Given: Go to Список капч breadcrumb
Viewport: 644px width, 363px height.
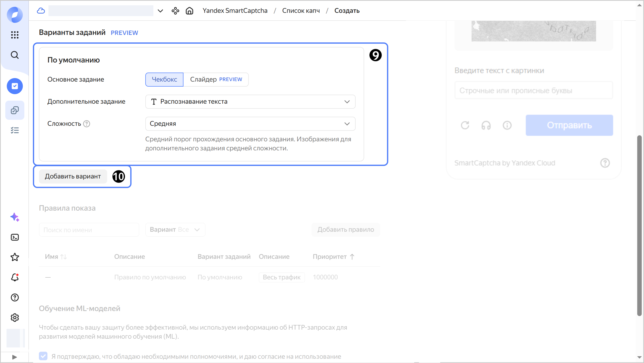Looking at the screenshot, I should 301,11.
